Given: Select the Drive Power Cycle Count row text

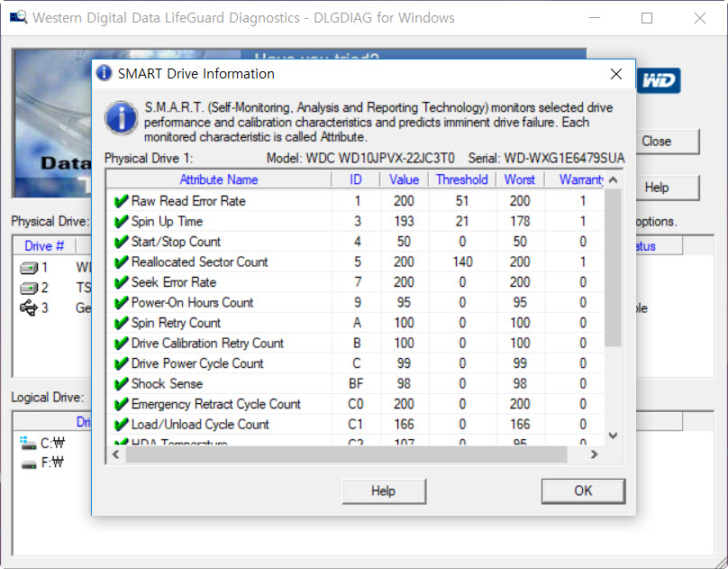Looking at the screenshot, I should click(x=197, y=363).
